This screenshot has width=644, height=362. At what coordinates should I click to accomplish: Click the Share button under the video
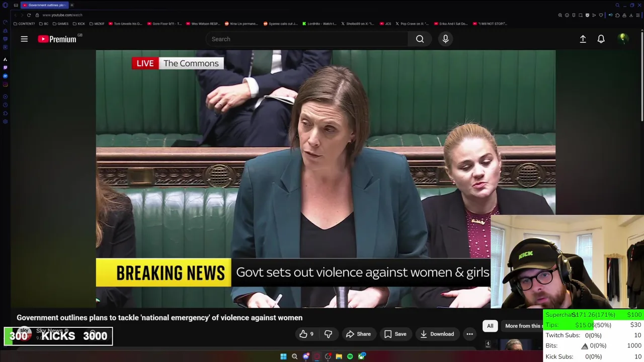(x=358, y=334)
